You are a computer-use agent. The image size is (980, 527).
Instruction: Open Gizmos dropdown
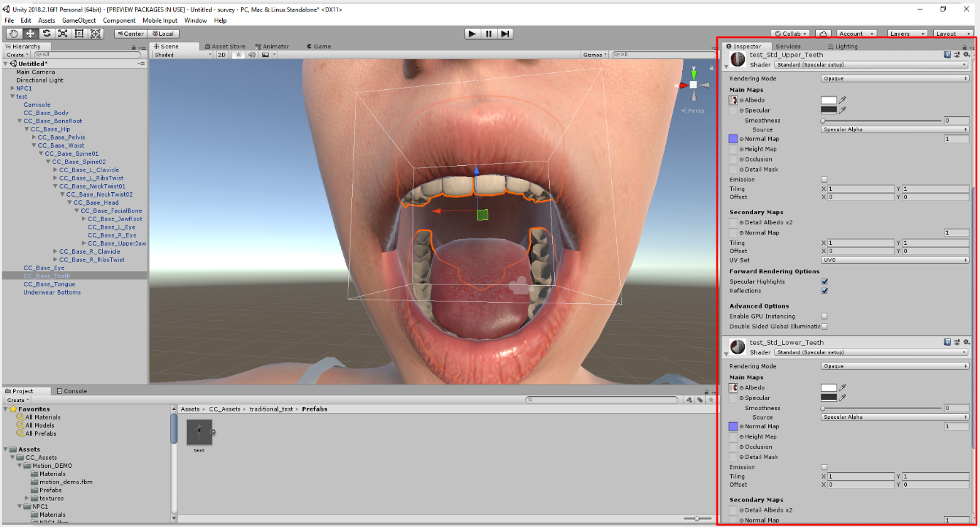[x=595, y=55]
